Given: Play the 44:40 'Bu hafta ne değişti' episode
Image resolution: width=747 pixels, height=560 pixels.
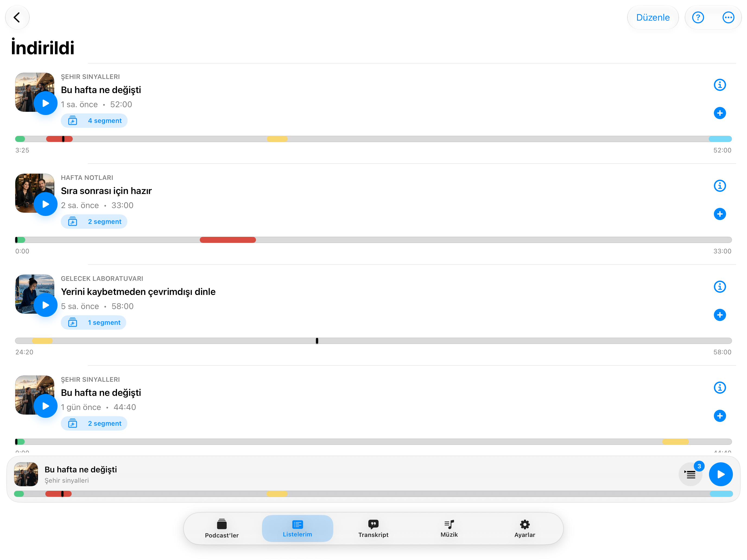Looking at the screenshot, I should 46,406.
